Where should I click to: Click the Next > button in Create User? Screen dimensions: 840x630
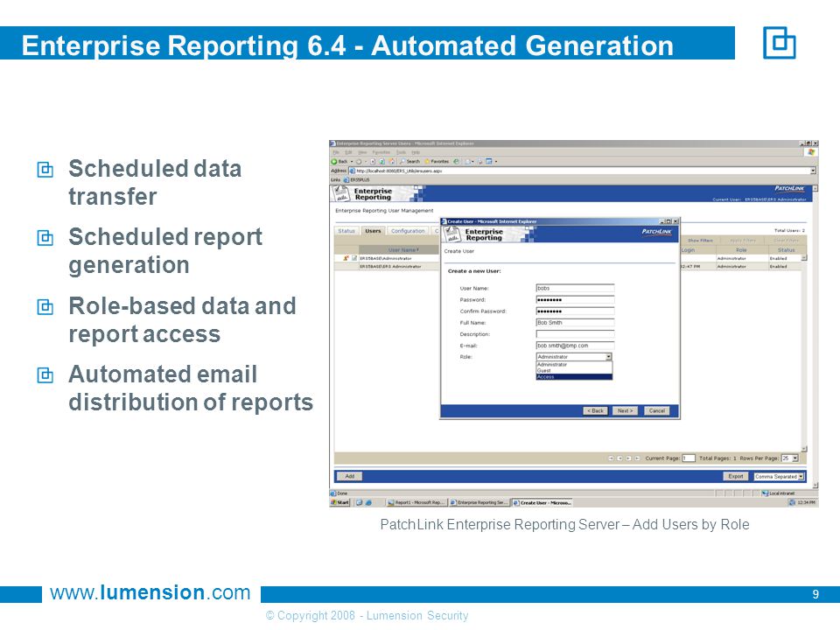point(625,411)
